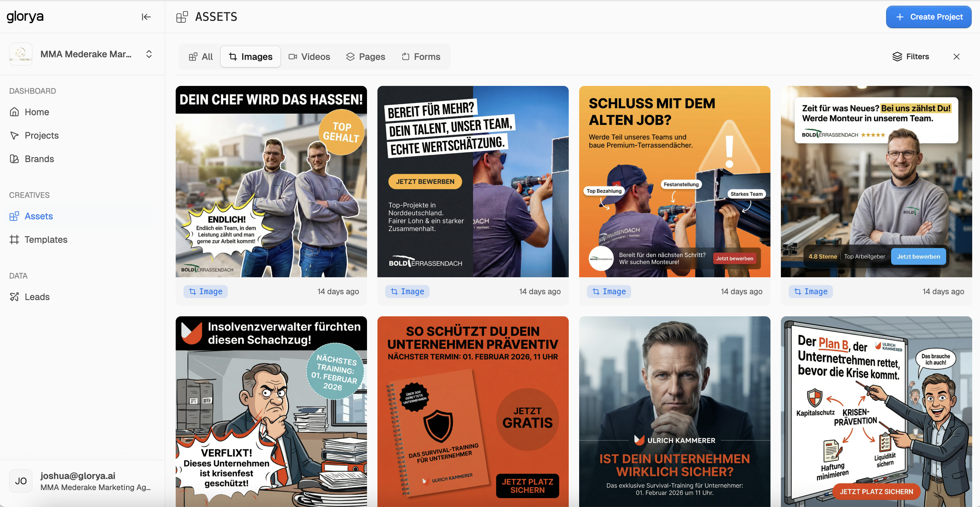The width and height of the screenshot is (980, 507).
Task: Click the Assets grid icon in the header
Action: [182, 17]
